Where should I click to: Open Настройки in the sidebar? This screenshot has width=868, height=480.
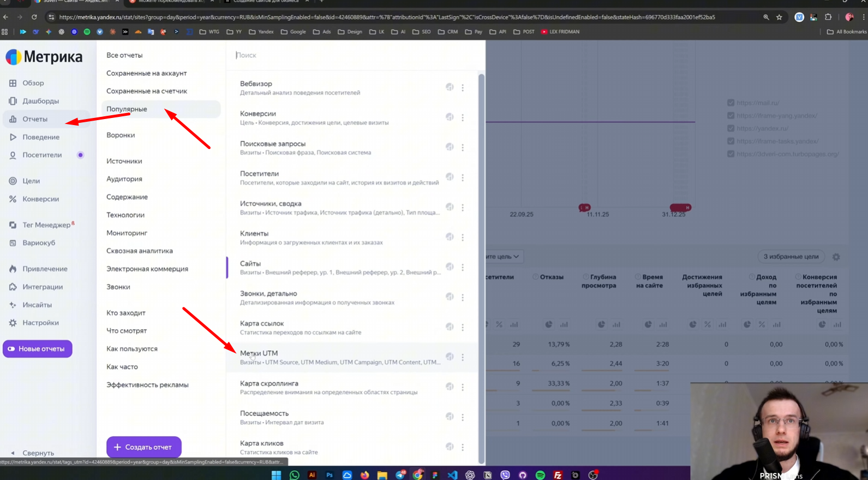(x=40, y=323)
